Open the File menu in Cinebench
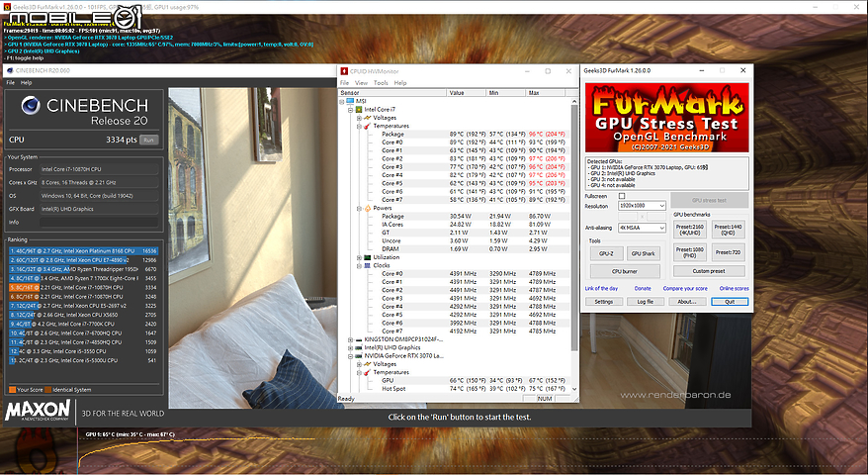The image size is (868, 475). [10, 82]
